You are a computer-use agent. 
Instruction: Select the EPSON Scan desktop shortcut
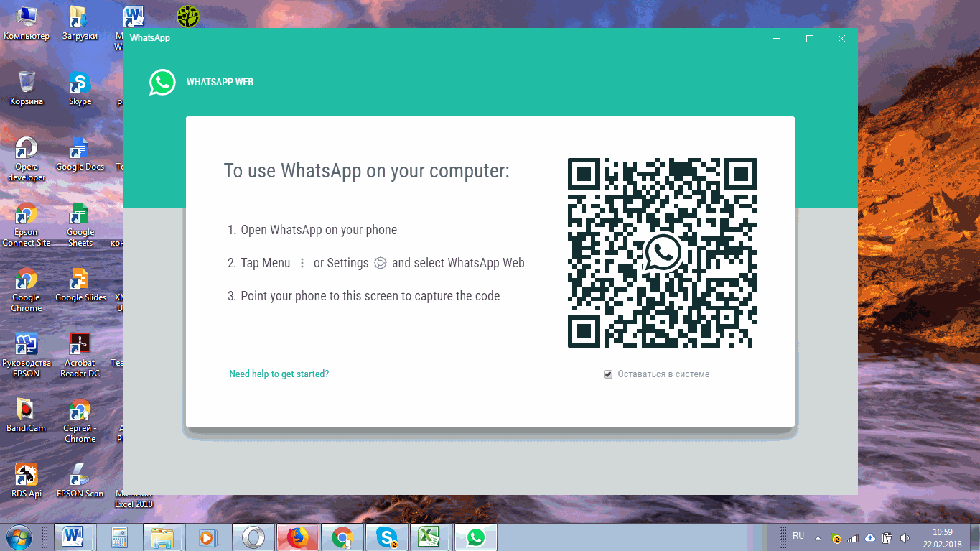click(x=80, y=481)
